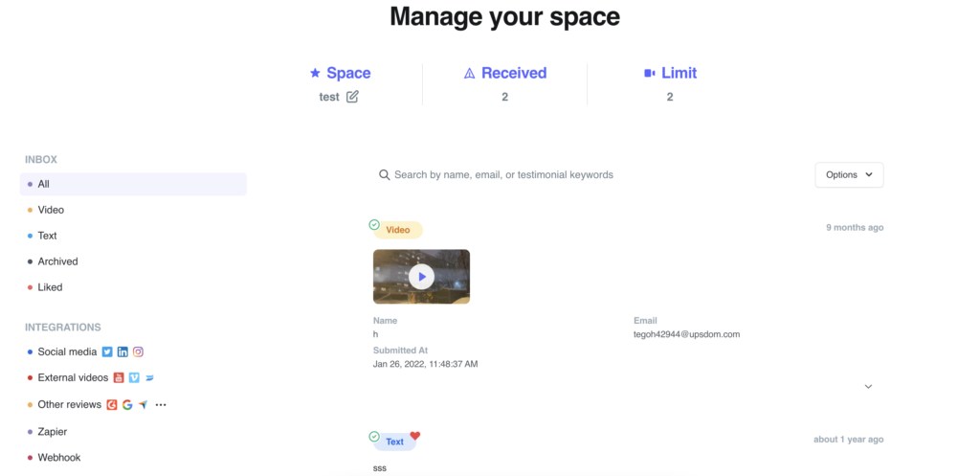Screen dimensions: 980x476
Task: Expand the video testimonial details chevron
Action: click(868, 387)
